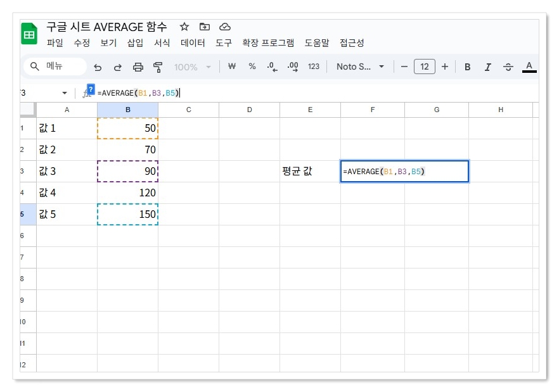Open the Noto S... font family dropdown

pyautogui.click(x=361, y=66)
